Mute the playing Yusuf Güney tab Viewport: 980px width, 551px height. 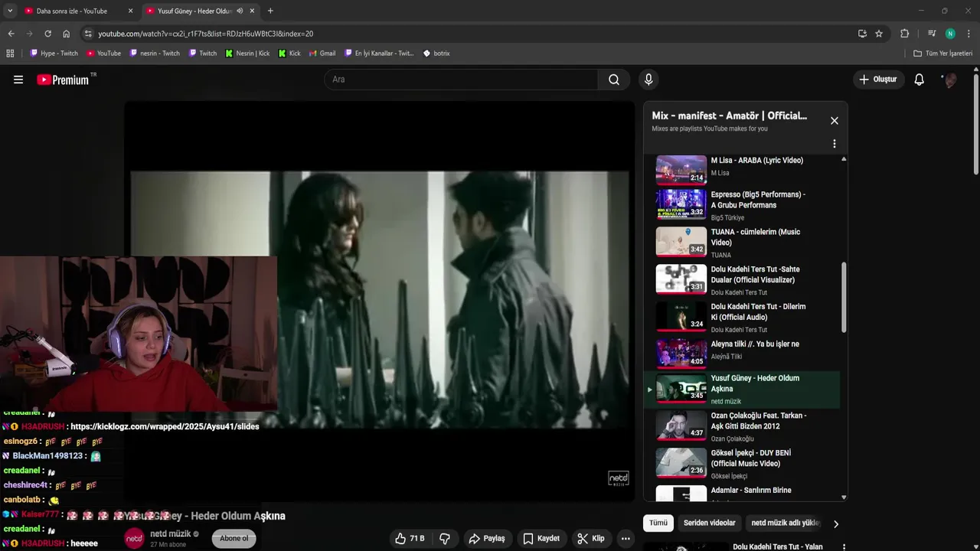pyautogui.click(x=240, y=11)
